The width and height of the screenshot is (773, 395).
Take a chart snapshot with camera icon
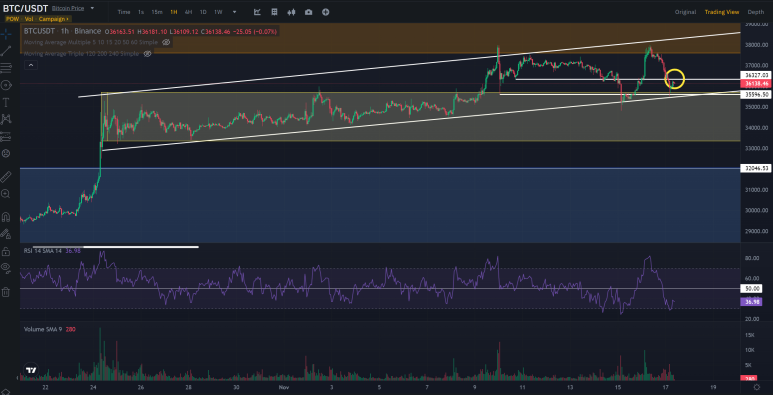[309, 12]
